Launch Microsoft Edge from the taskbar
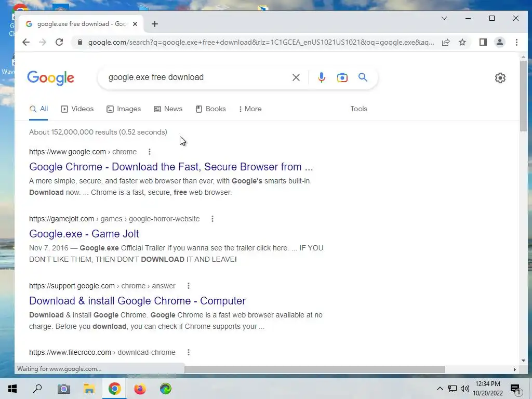The height and width of the screenshot is (399, 532). tap(166, 389)
